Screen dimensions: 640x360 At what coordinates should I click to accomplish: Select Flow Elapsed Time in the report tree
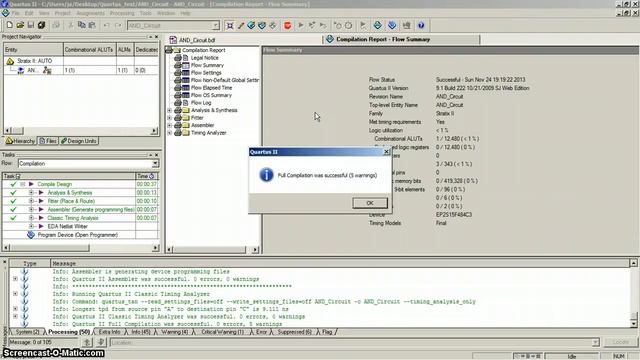tap(211, 88)
